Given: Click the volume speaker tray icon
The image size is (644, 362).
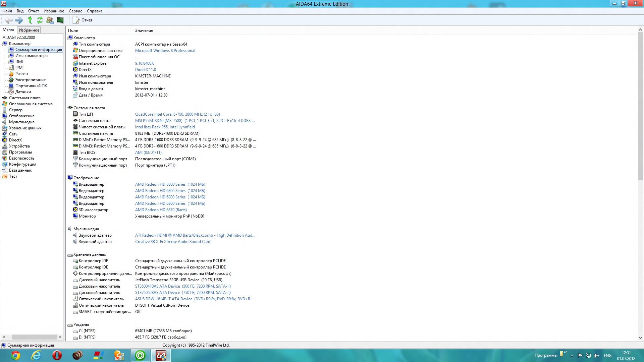Looking at the screenshot, I should point(596,356).
